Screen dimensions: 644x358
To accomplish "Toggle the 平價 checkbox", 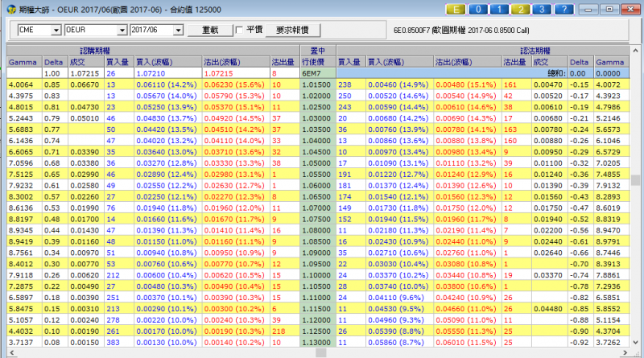I will 239,30.
